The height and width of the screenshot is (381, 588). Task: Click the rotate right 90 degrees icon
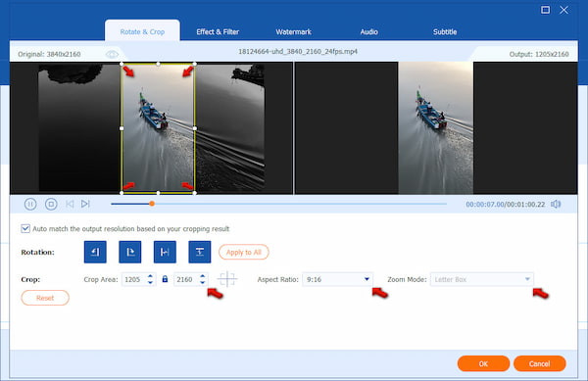pos(130,252)
